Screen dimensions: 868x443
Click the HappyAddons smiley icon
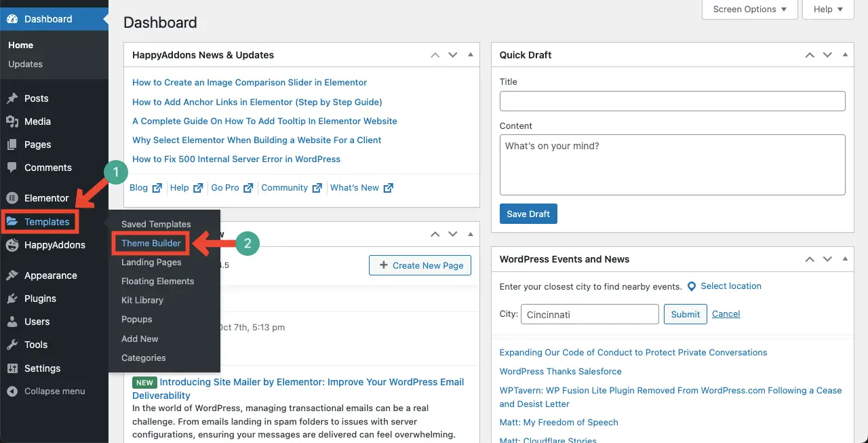point(12,245)
